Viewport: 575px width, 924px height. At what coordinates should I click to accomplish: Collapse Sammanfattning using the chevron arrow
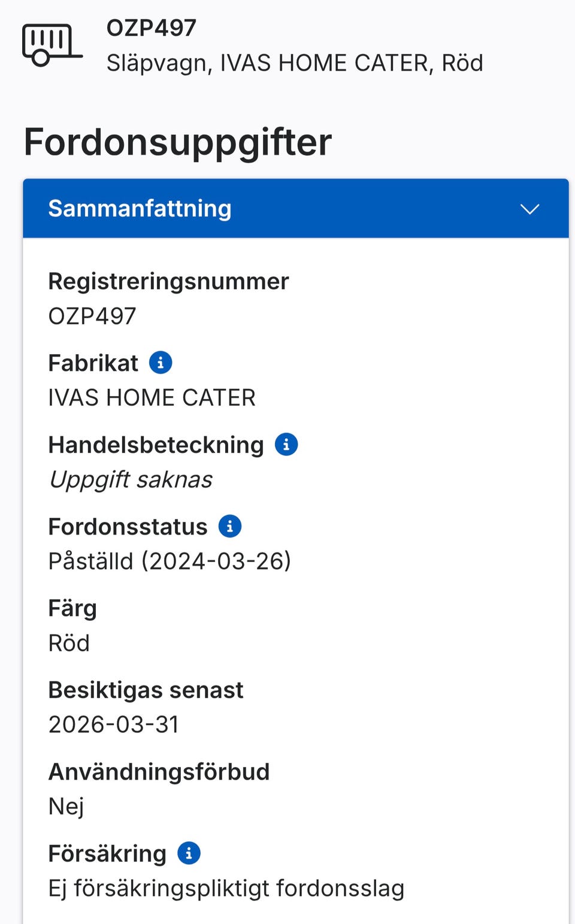[529, 209]
